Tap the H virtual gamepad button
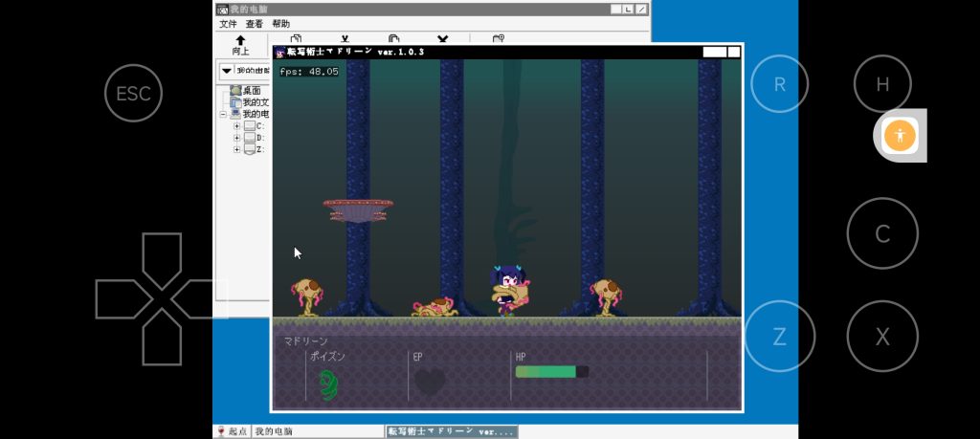Screen dimensions: 980x439 pyautogui.click(x=881, y=84)
